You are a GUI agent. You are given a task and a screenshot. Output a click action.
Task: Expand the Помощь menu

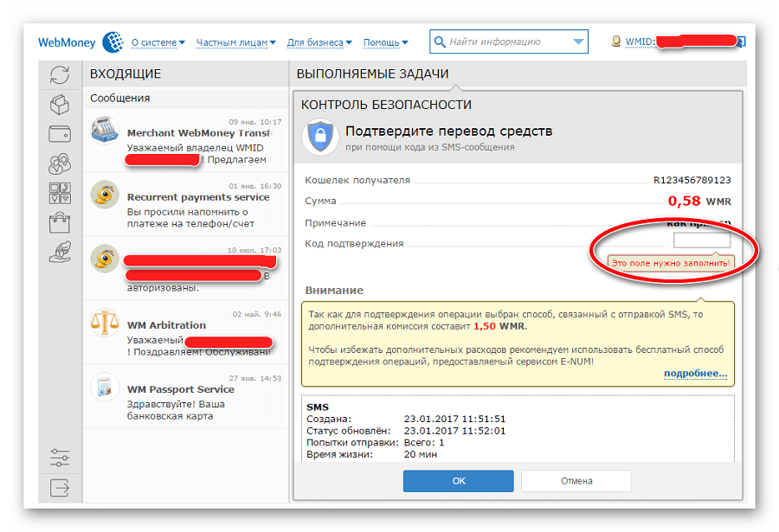point(385,42)
